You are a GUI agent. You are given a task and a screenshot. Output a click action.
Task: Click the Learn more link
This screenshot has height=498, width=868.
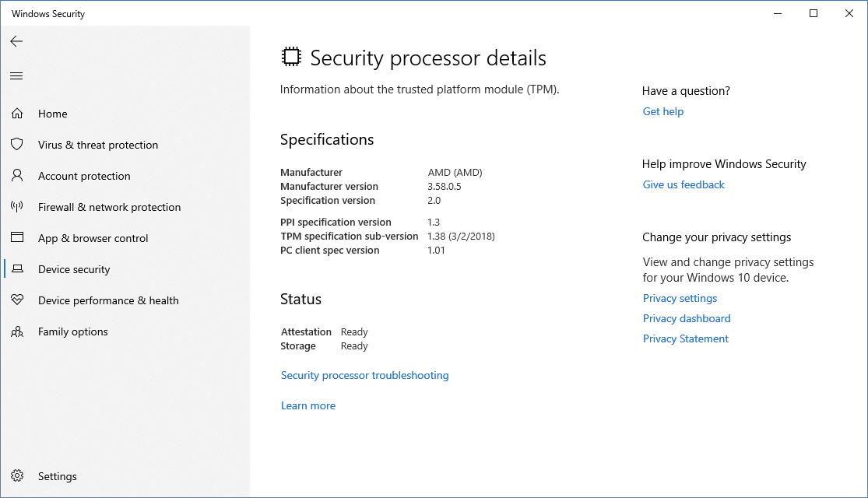click(308, 405)
